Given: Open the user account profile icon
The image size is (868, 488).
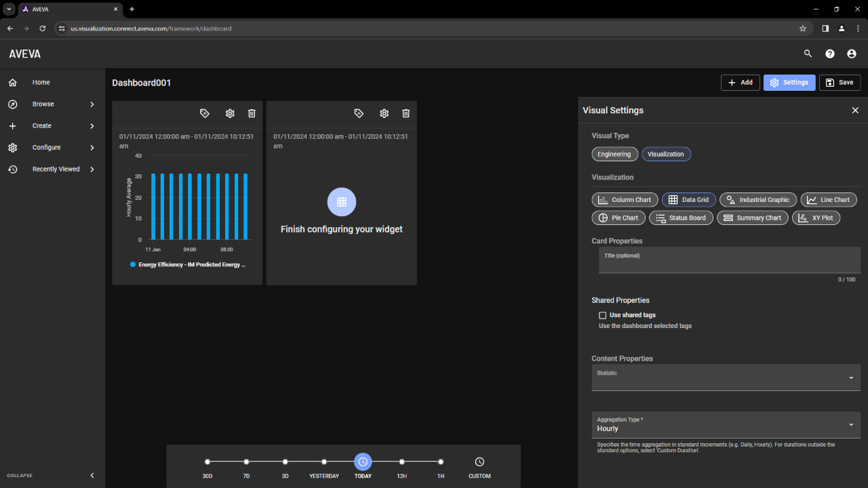Looking at the screenshot, I should point(851,54).
